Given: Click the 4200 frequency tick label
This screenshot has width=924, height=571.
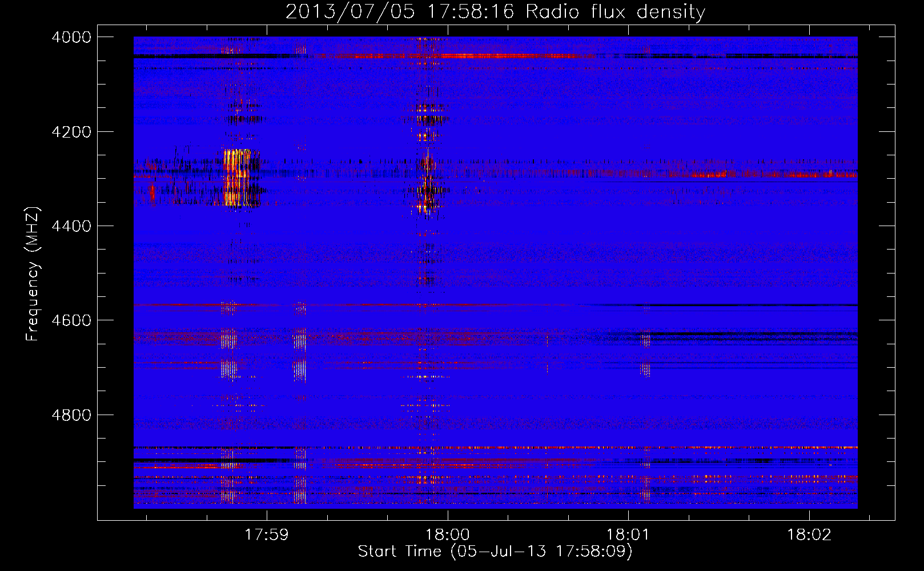Looking at the screenshot, I should pyautogui.click(x=71, y=131).
